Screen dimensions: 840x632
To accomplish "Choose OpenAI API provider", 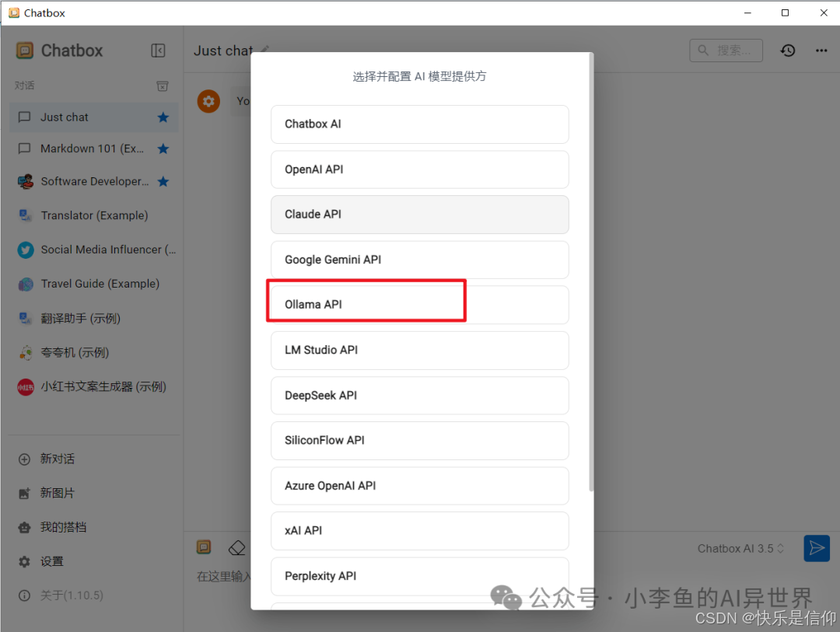I will click(419, 169).
